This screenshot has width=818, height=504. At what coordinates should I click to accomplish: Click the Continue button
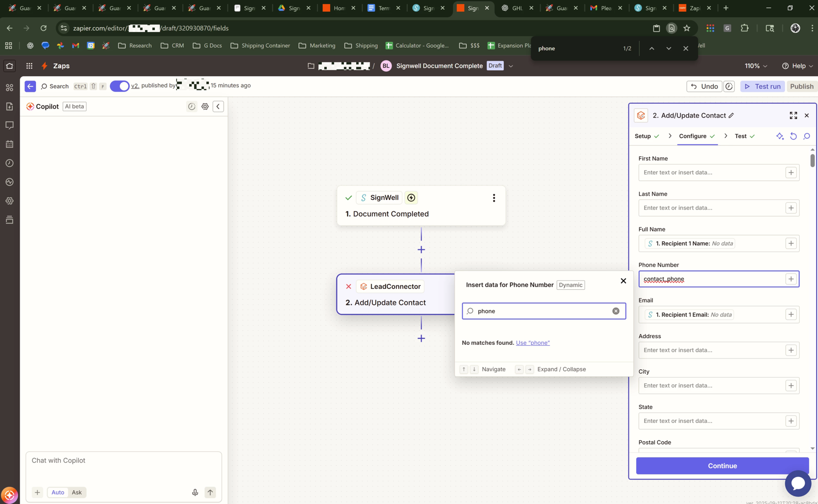coord(722,466)
